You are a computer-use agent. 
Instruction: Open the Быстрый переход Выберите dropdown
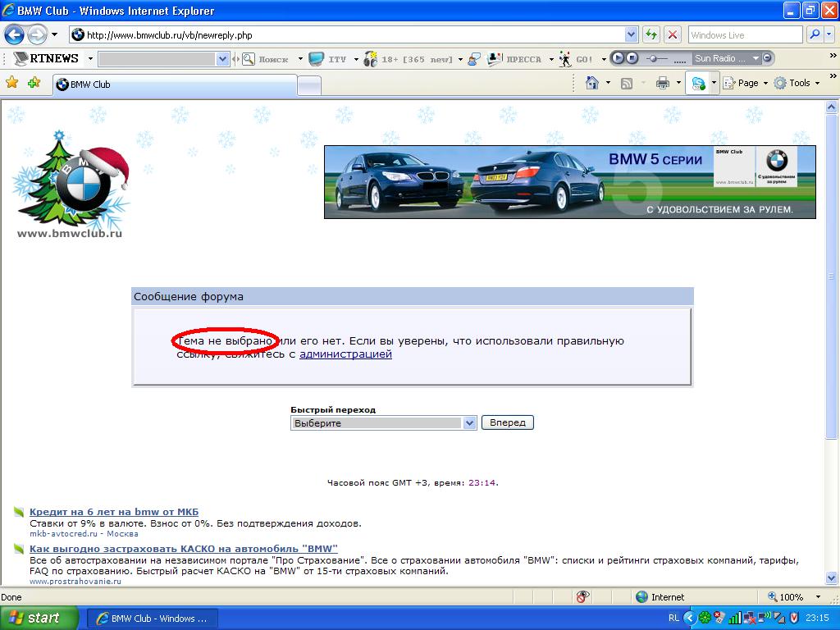[384, 422]
